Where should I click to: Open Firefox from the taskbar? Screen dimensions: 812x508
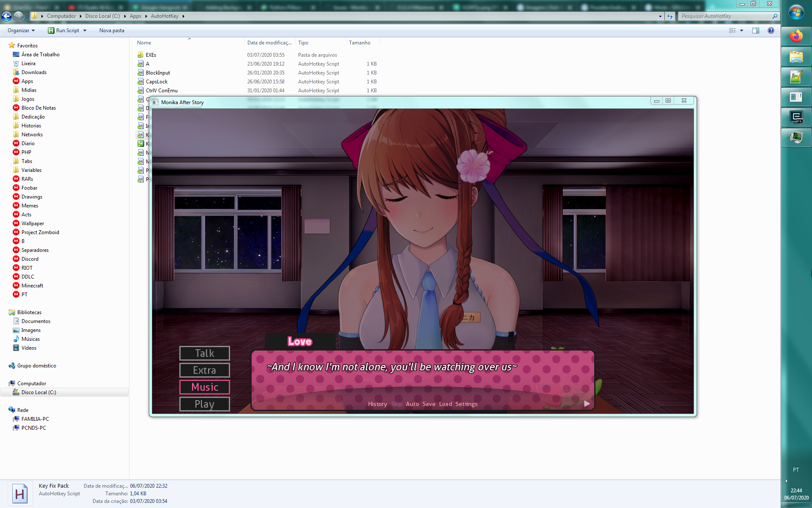pyautogui.click(x=796, y=36)
